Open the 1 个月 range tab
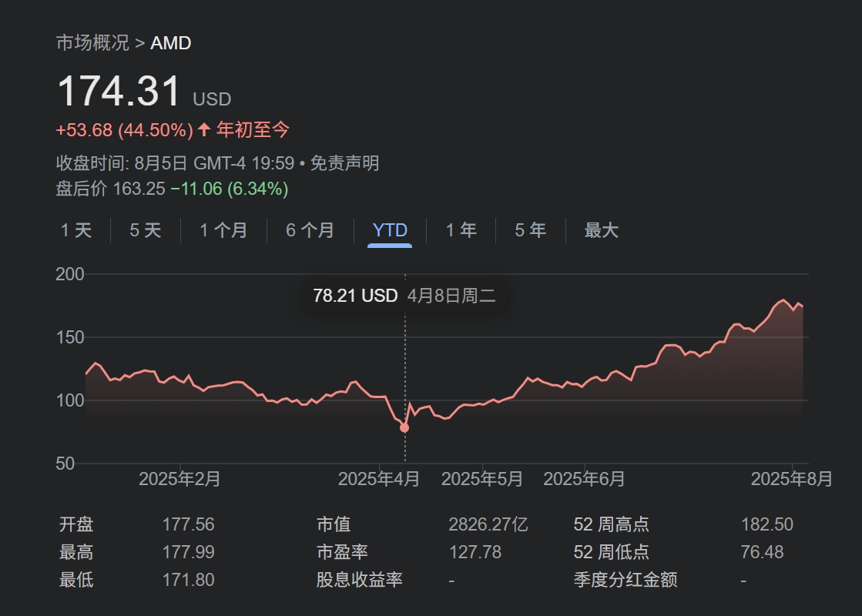The width and height of the screenshot is (862, 616). 223,230
